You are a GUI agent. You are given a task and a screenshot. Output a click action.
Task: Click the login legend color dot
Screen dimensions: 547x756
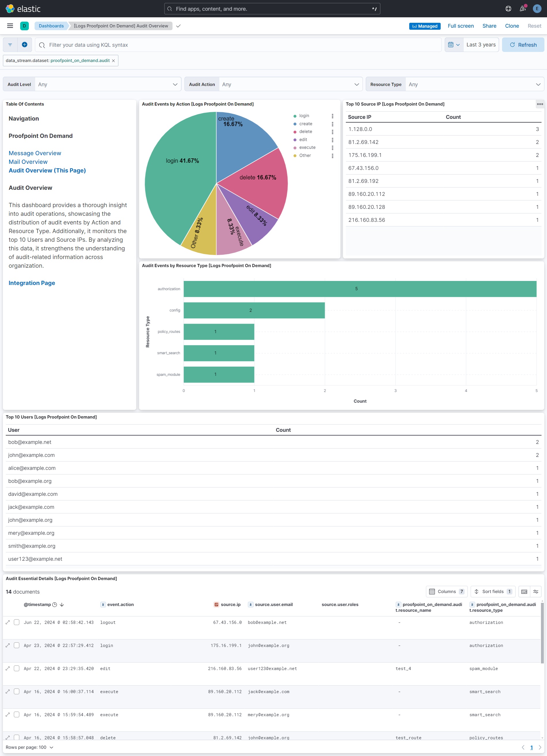tap(295, 116)
